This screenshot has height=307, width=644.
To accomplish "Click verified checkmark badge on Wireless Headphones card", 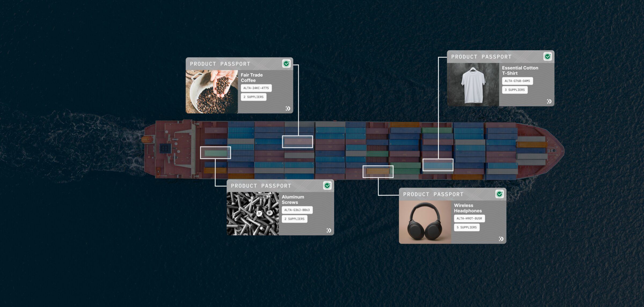I will click(499, 194).
